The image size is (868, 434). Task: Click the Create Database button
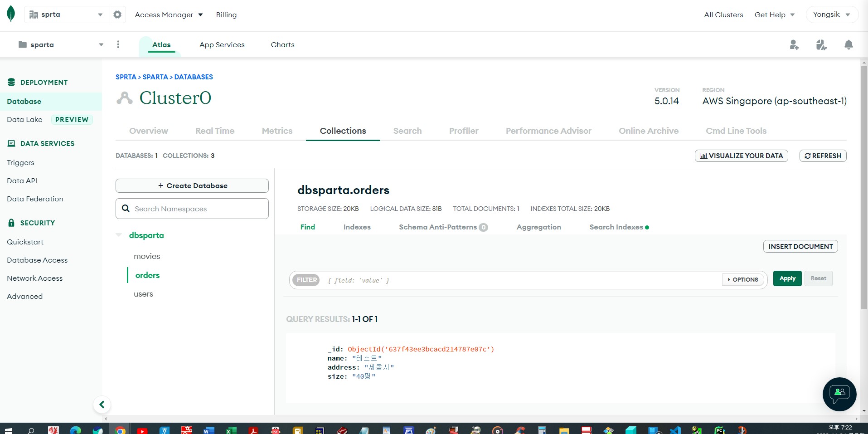(x=192, y=186)
